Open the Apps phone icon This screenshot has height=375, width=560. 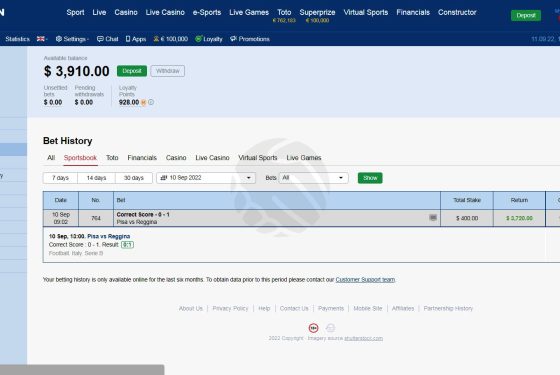[128, 39]
